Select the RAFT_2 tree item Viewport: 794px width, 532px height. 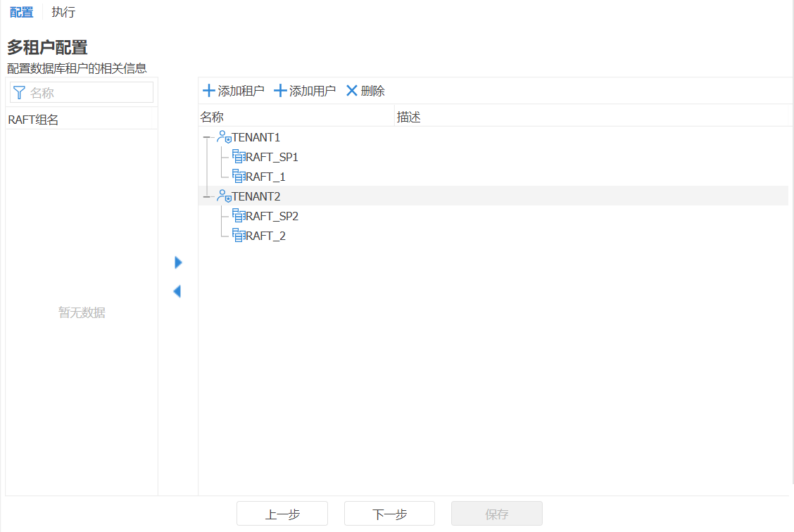coord(265,236)
